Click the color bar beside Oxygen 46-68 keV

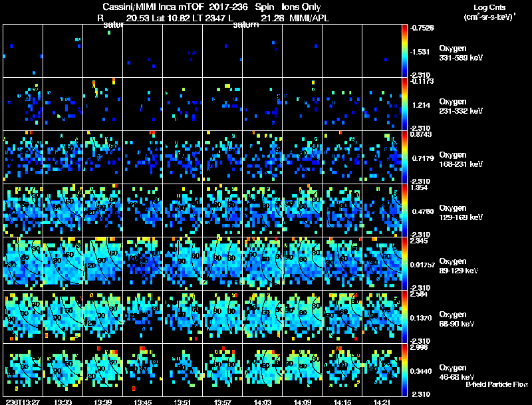(x=404, y=370)
